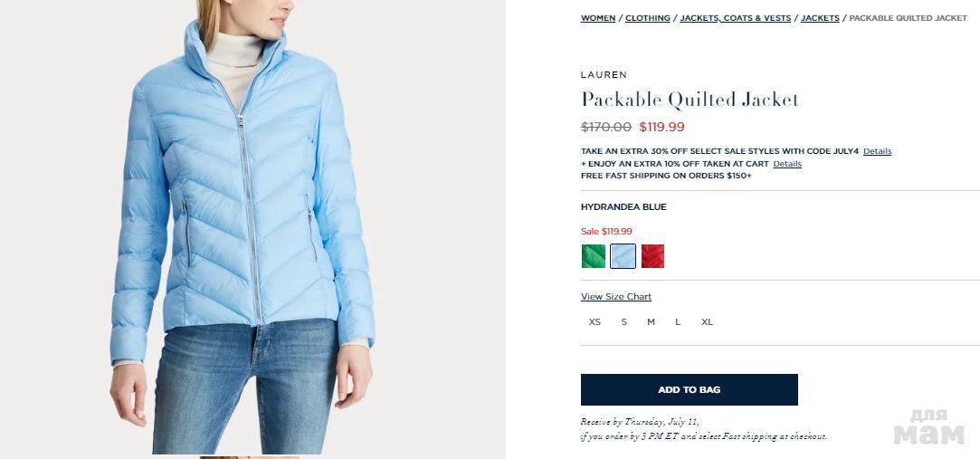Open Details for extra 10% off at cart
Viewport: 980px width, 459px height.
787,164
